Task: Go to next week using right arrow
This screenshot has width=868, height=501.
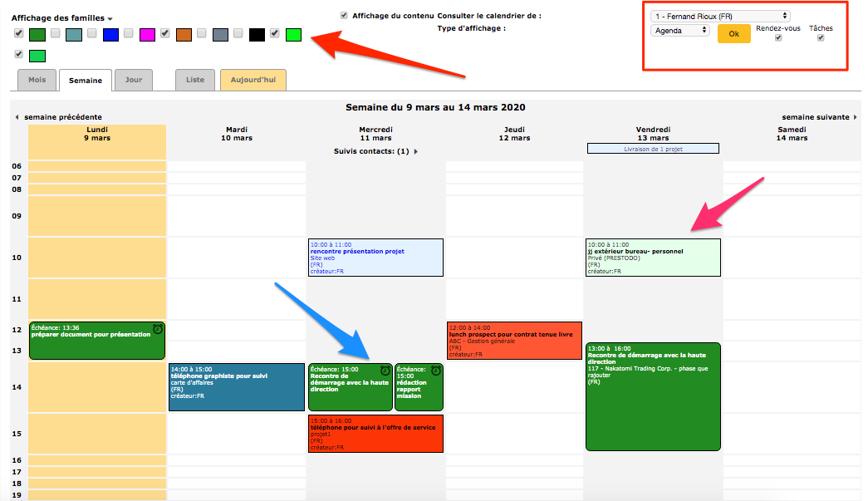Action: [x=856, y=117]
